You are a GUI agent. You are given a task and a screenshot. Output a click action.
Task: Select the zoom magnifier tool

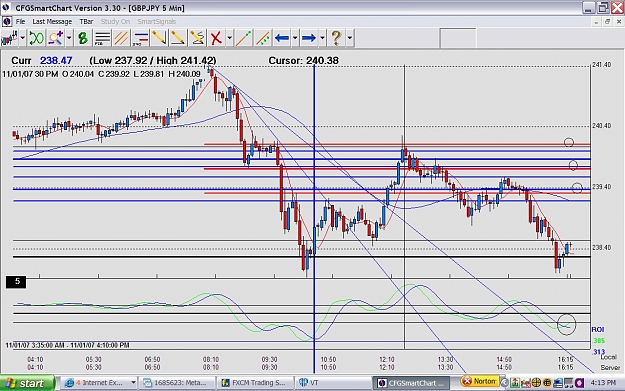click(55, 38)
